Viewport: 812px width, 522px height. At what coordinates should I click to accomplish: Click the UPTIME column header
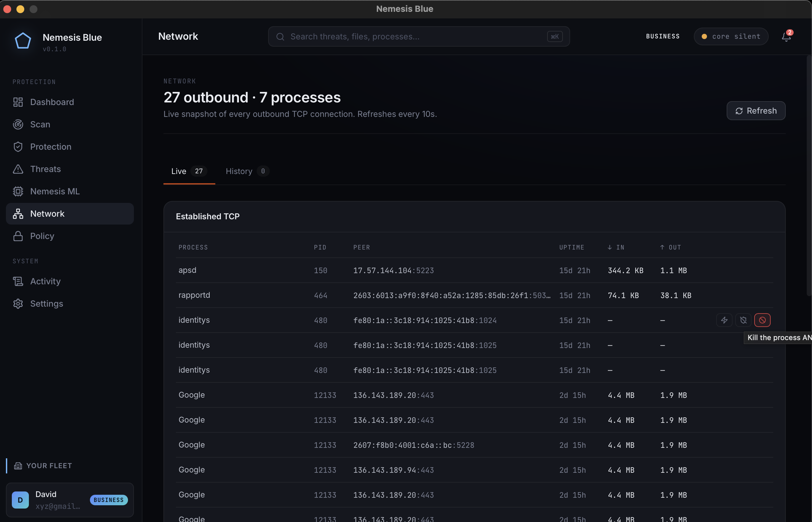(572, 248)
